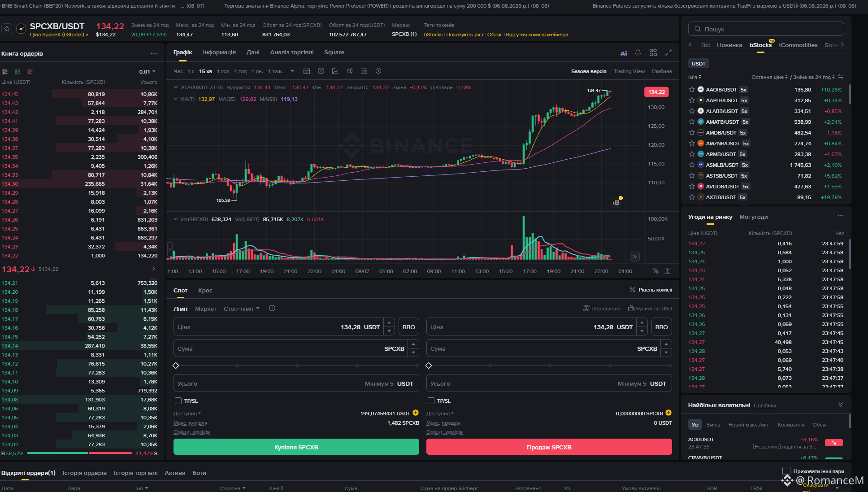The image size is (868, 492).
Task: Switch chart to Глибина depth mode
Action: pos(662,71)
